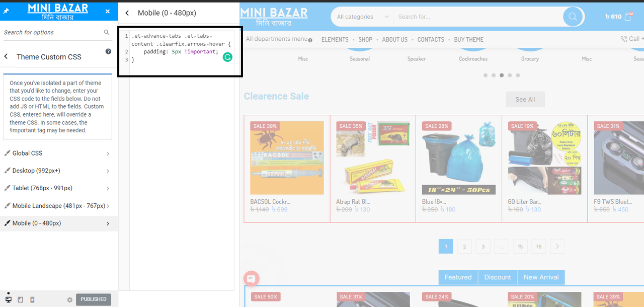Open BUY THEME in the site navigation
644x307 pixels.
tap(468, 39)
